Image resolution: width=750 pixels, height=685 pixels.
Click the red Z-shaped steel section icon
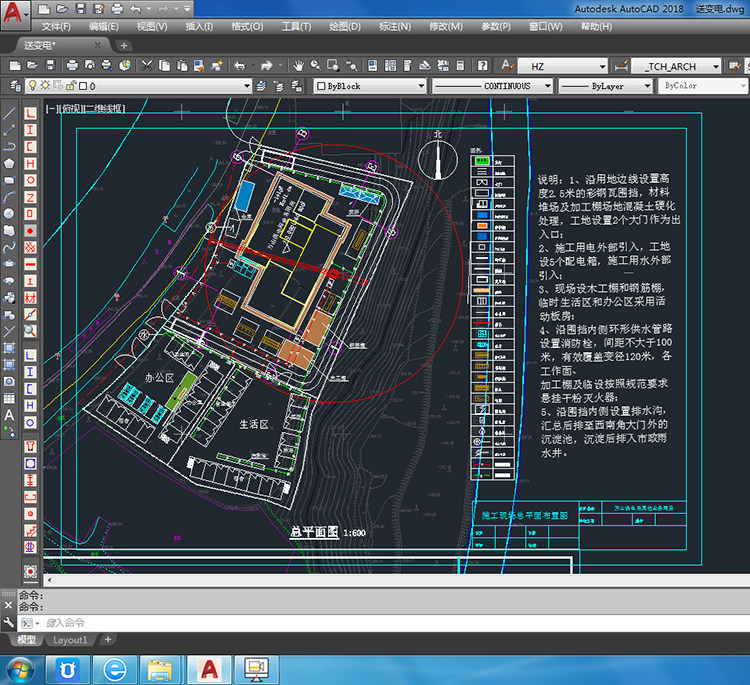(30, 197)
